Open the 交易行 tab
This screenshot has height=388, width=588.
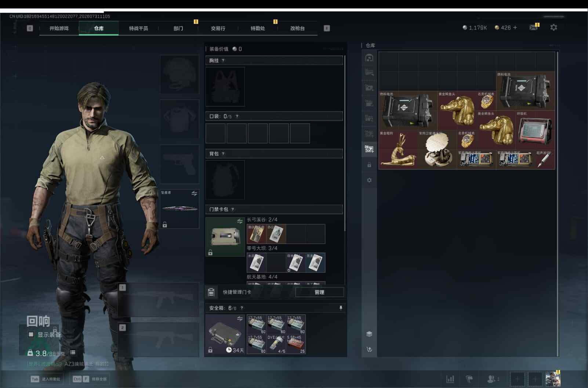click(218, 28)
